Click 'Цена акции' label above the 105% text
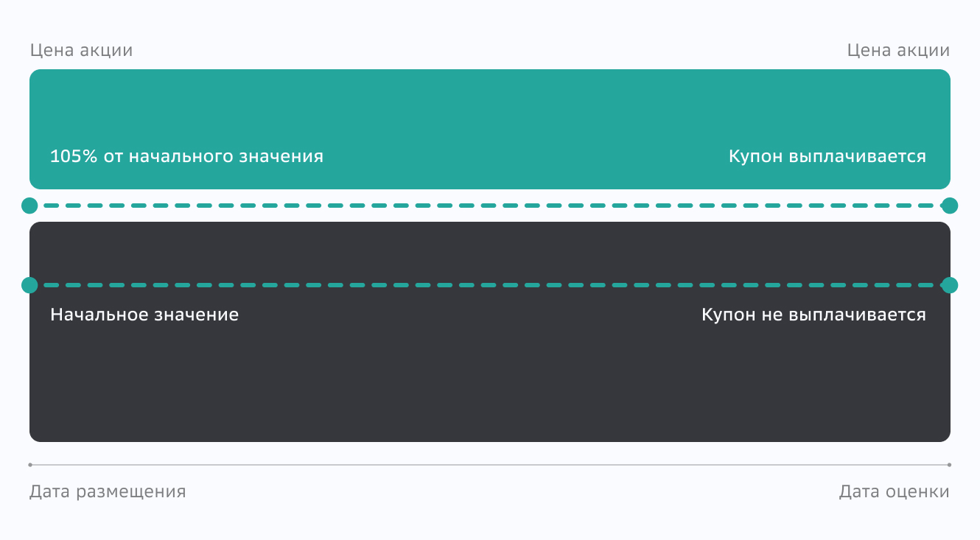Image resolution: width=980 pixels, height=540 pixels. point(81,51)
